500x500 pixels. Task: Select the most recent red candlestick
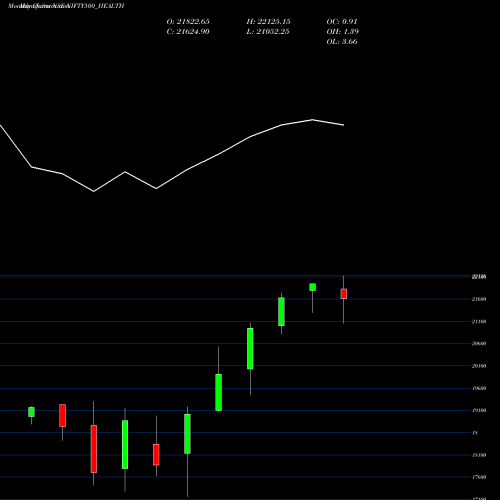(x=344, y=294)
